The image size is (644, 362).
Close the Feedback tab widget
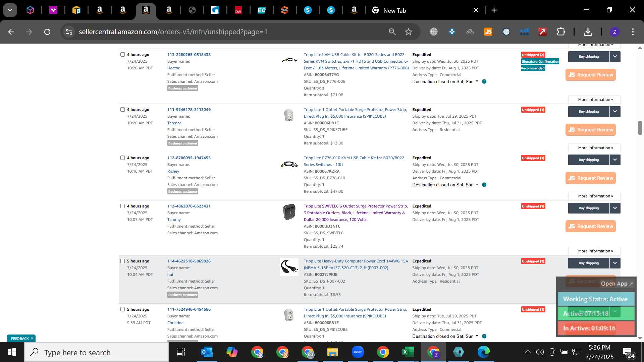pyautogui.click(x=32, y=339)
